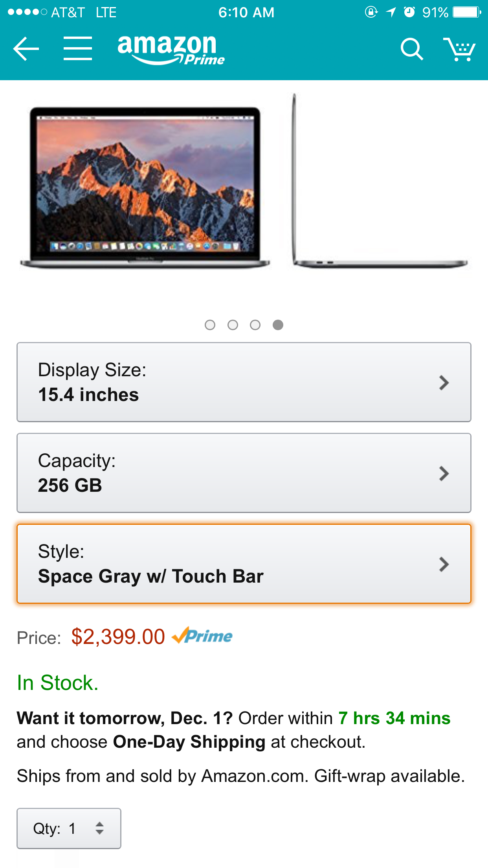The height and width of the screenshot is (868, 488).
Task: View the MacBook front image
Action: tap(145, 188)
